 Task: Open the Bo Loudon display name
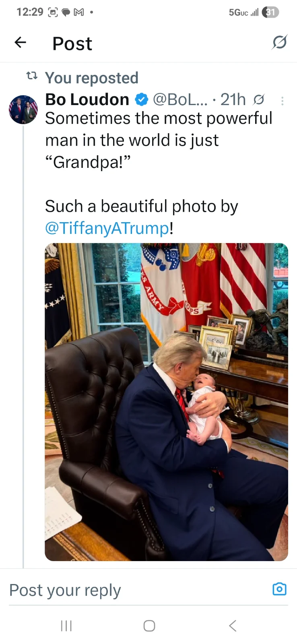(87, 99)
